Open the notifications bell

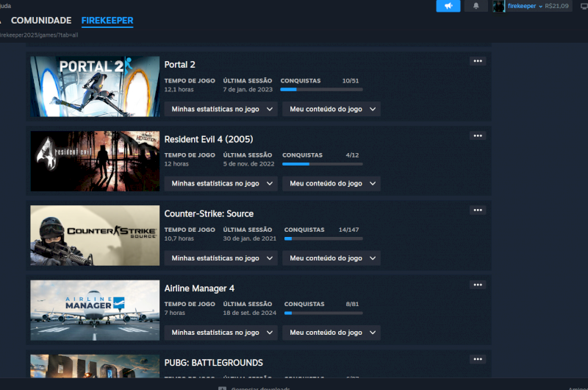476,6
